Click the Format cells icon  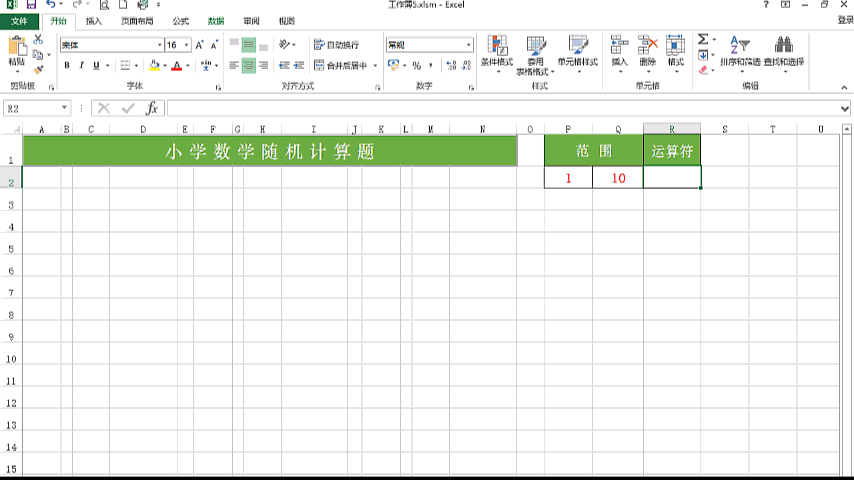pos(676,45)
